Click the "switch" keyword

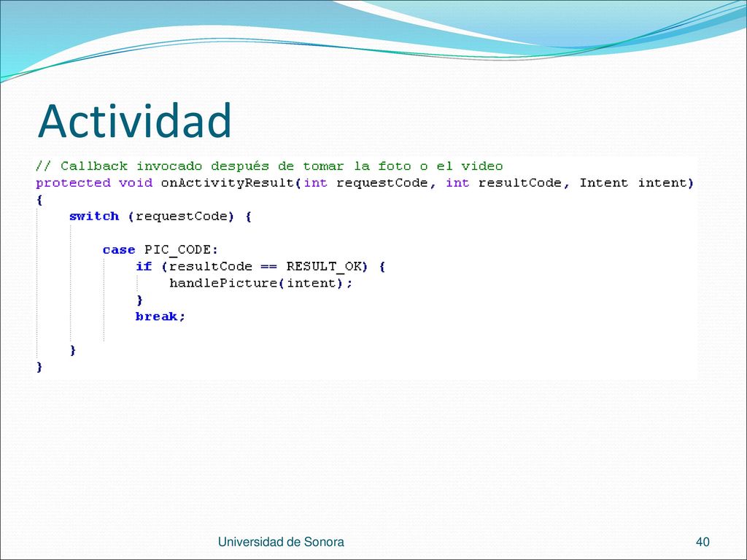[94, 216]
